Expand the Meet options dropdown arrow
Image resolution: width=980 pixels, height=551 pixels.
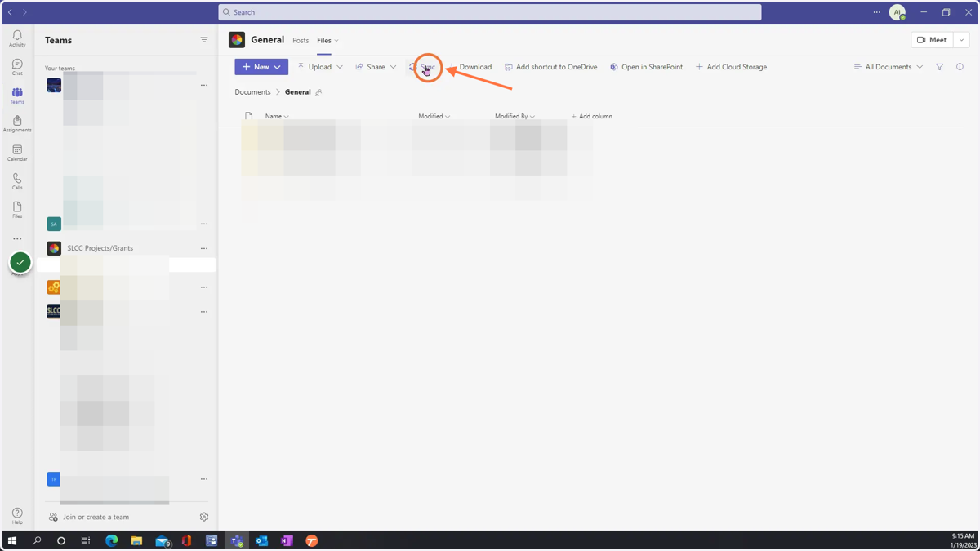962,40
